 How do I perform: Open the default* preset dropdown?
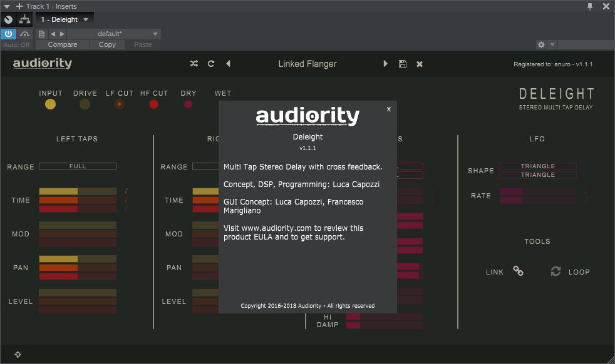coord(114,34)
